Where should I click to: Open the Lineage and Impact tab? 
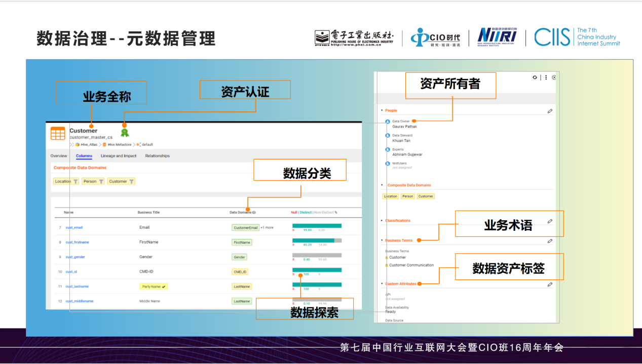pyautogui.click(x=119, y=156)
